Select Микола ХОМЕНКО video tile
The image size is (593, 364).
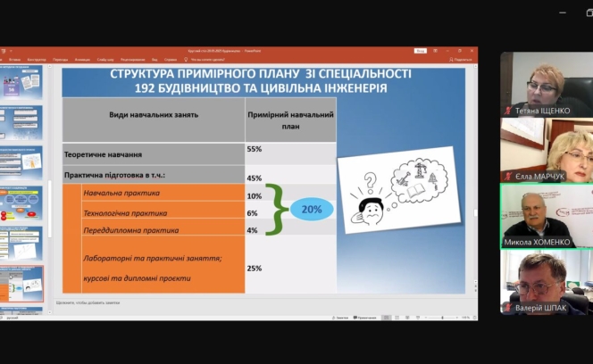click(x=547, y=214)
